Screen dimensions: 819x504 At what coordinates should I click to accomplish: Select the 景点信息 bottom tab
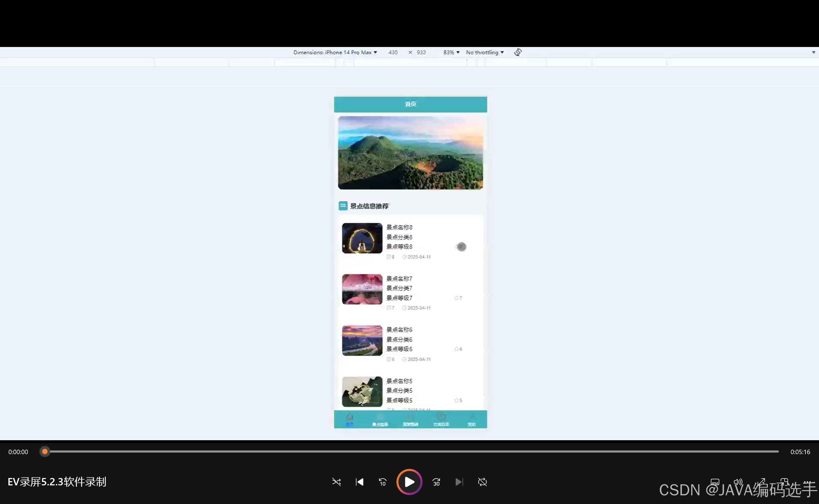[380, 420]
